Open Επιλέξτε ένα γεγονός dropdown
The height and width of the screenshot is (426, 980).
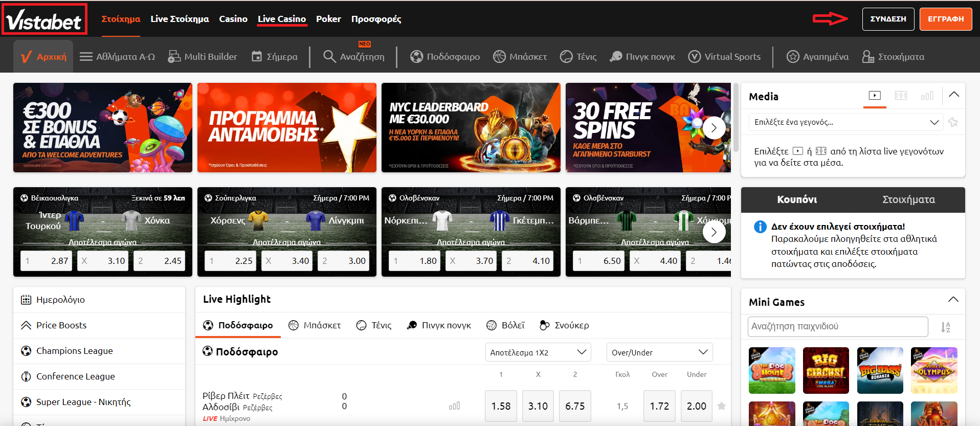[846, 122]
